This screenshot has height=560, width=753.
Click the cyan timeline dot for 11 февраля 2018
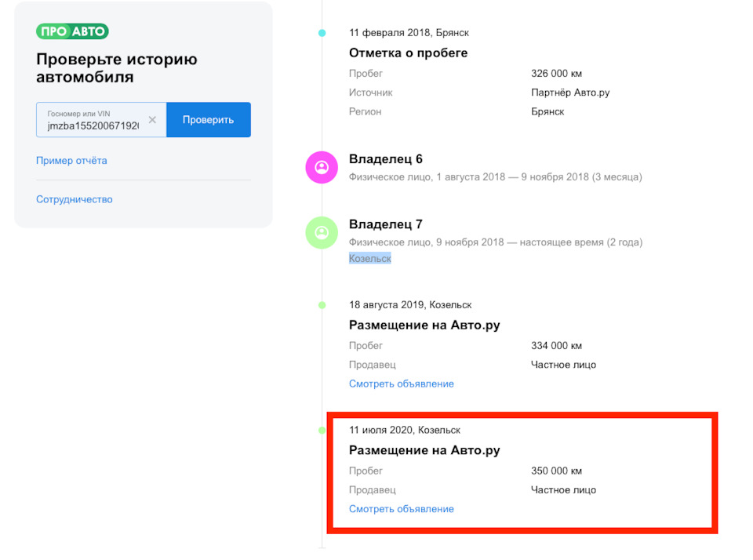coord(322,33)
